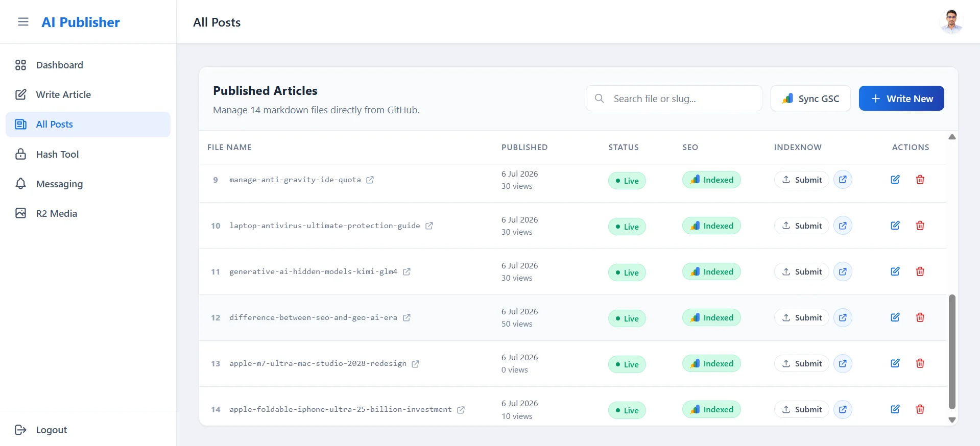The height and width of the screenshot is (446, 980).
Task: Delete the generative-ai-hidden-models-kimi-glm4 post
Action: click(920, 271)
